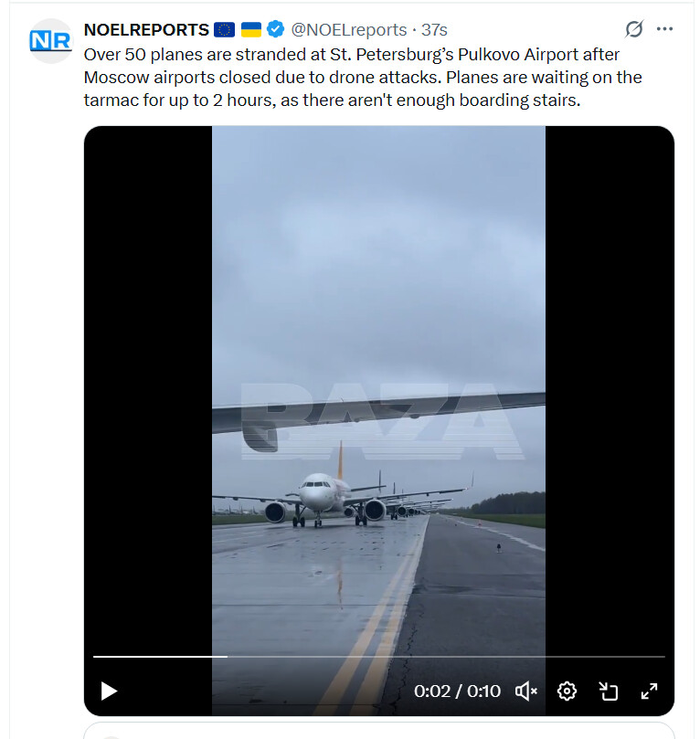Click the 0:02 / 0:10 time display
The image size is (700, 739).
pyautogui.click(x=457, y=691)
